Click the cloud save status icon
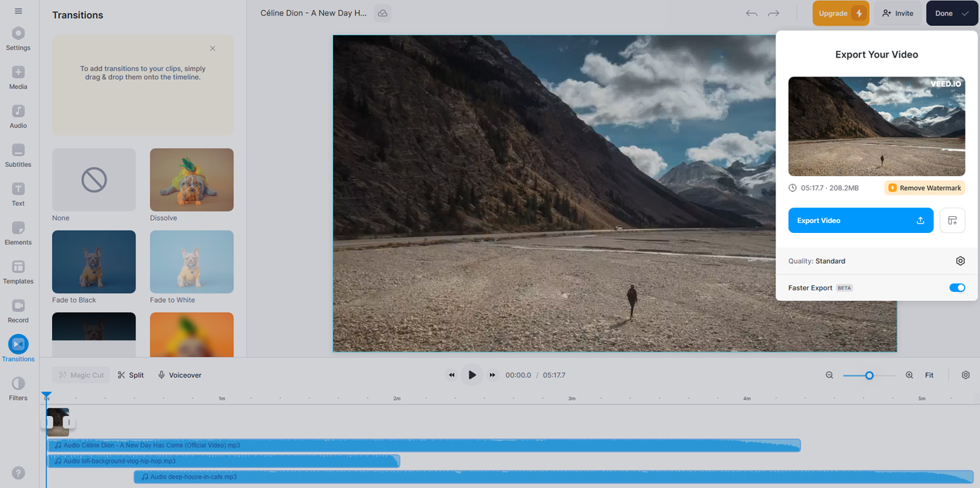980x488 pixels. (x=382, y=13)
